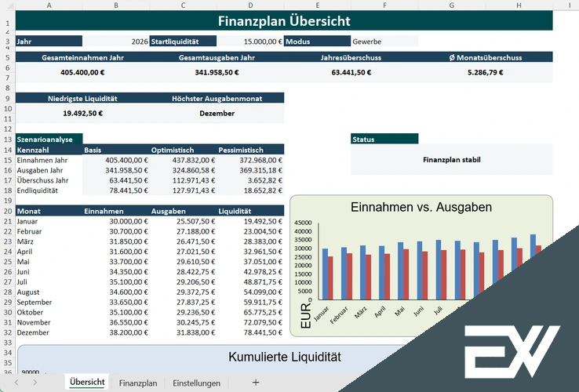Edit the Startliquidität value 15.000,00 €
Screen dimensions: 579x392
(x=249, y=42)
